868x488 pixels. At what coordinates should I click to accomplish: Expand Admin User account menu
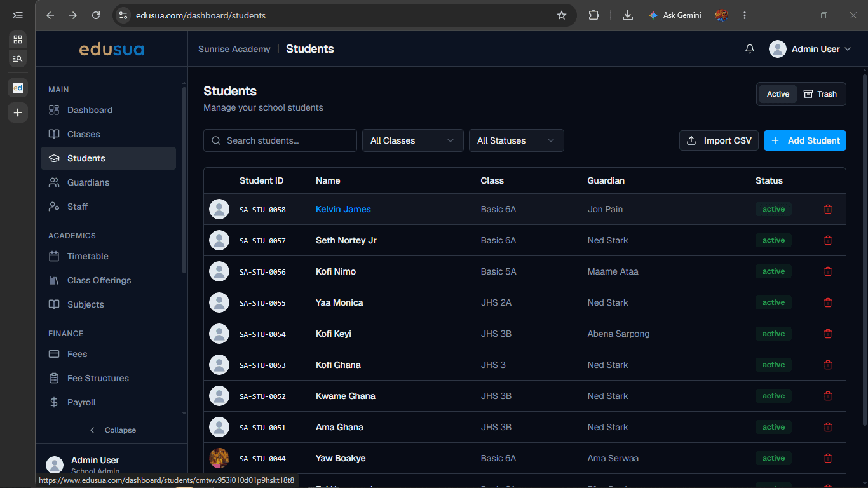pos(810,49)
